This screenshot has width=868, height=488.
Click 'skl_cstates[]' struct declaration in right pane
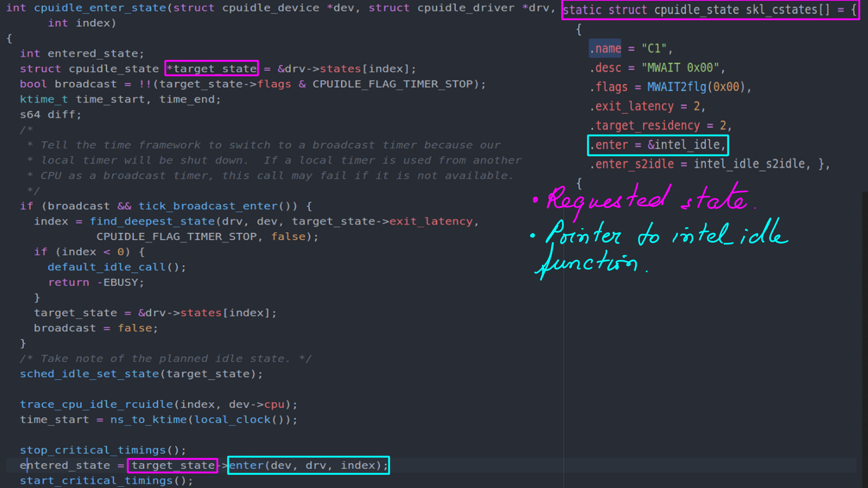click(710, 10)
